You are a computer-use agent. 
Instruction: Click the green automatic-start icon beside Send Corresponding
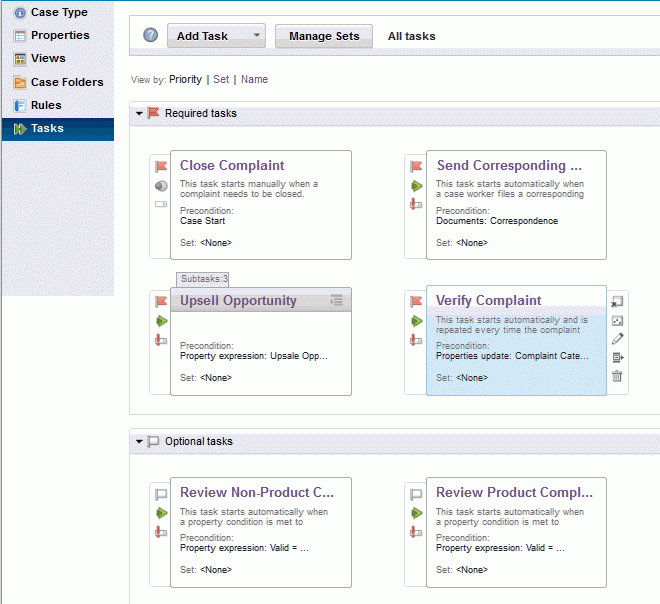(x=417, y=186)
